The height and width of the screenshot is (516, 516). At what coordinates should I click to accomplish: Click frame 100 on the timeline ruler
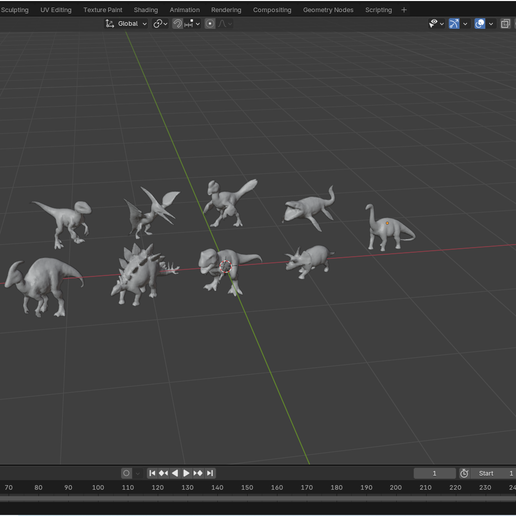(98, 487)
